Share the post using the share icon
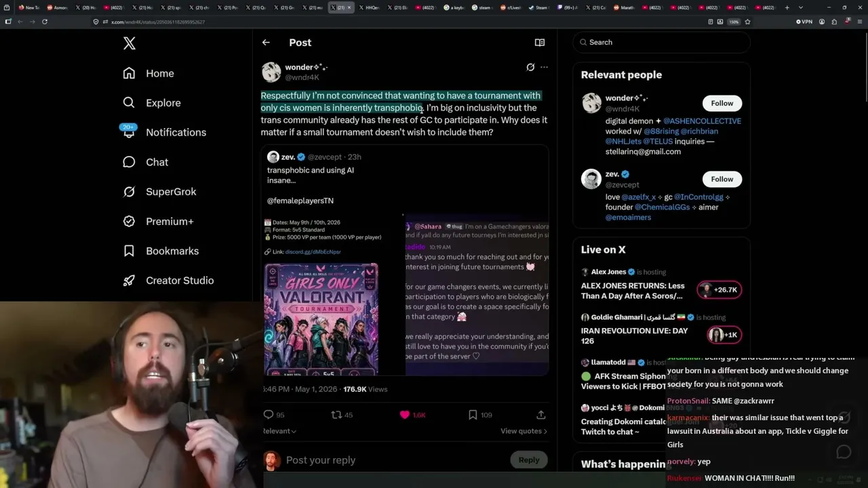868x488 pixels. [x=540, y=415]
